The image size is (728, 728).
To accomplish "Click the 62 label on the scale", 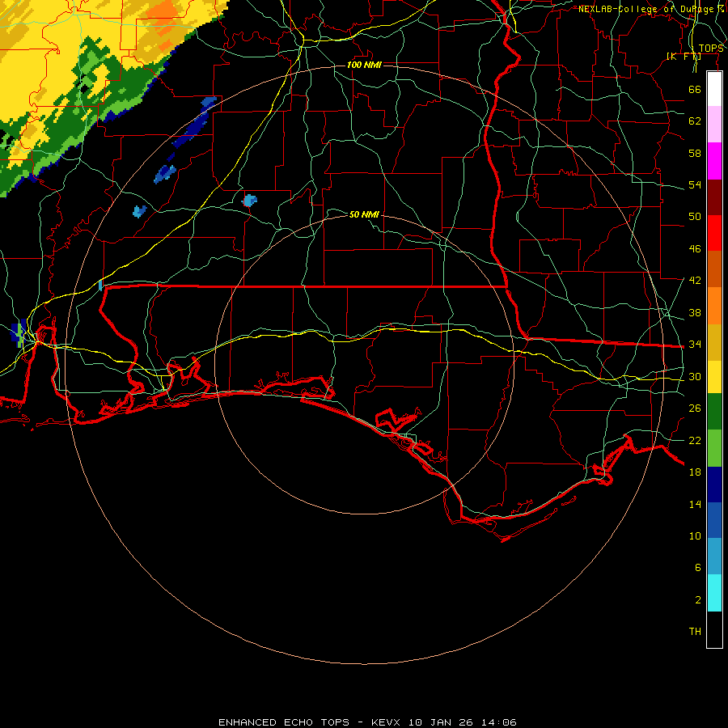I will pyautogui.click(x=695, y=121).
